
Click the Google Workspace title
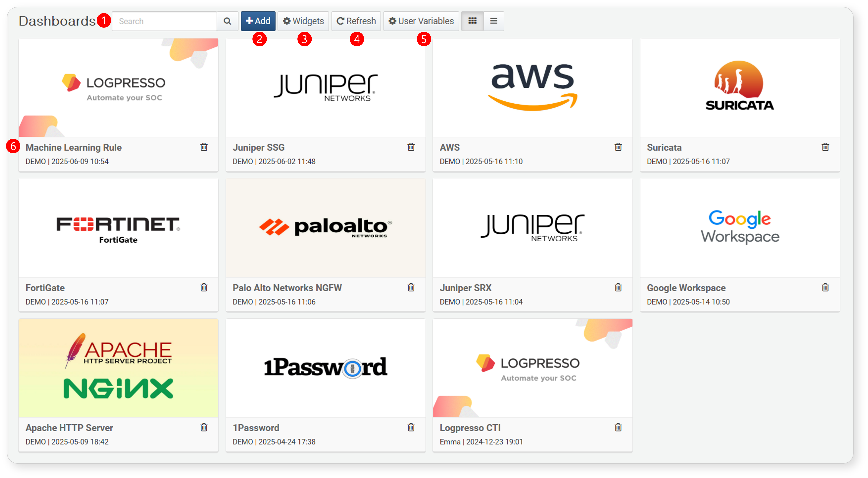(686, 288)
